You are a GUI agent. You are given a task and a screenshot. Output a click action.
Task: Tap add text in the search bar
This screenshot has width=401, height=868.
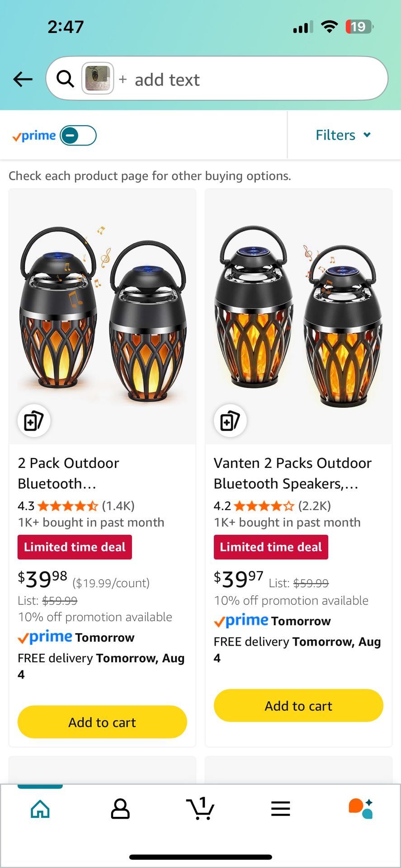[x=167, y=79]
